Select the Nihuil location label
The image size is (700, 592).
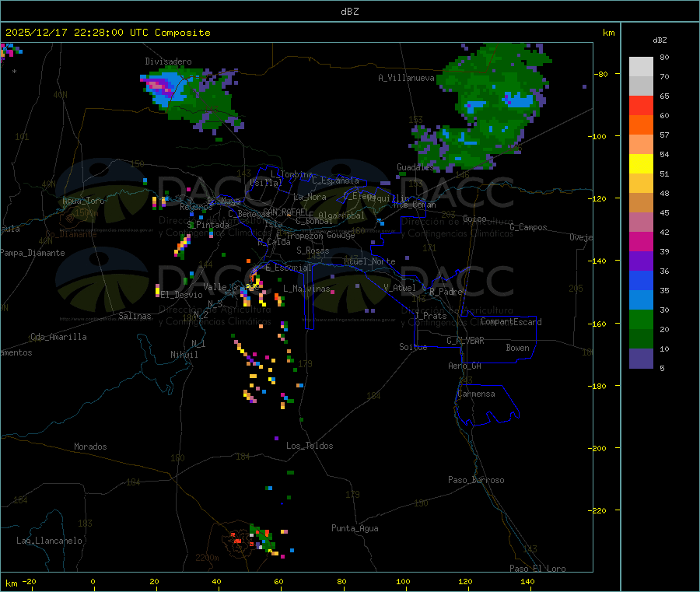coord(184,355)
